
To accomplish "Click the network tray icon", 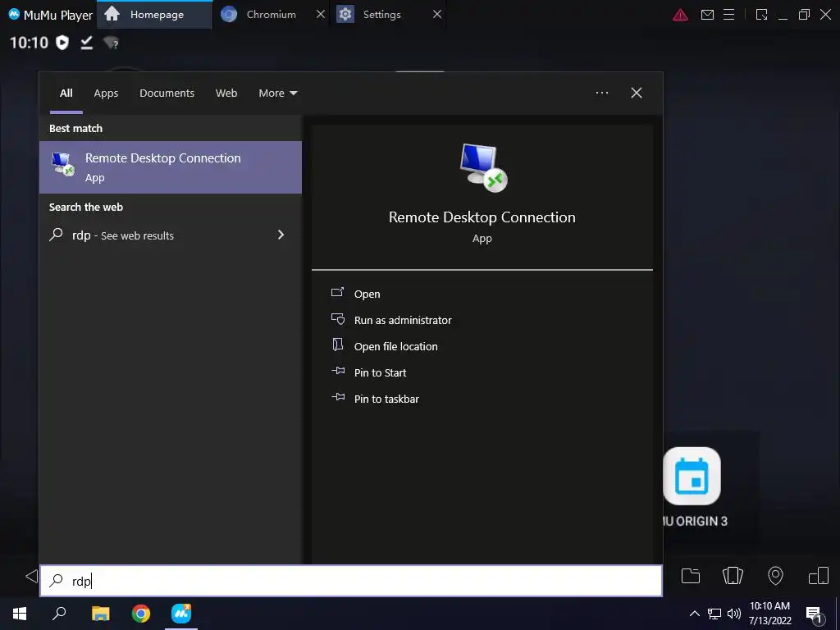I will [x=714, y=614].
